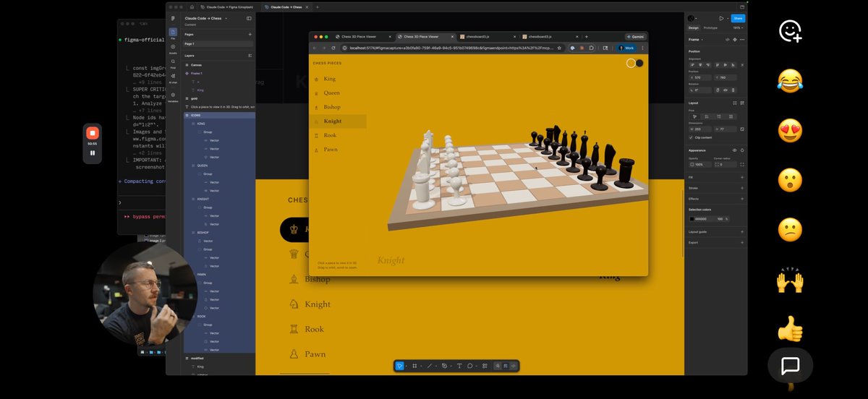868x399 pixels.
Task: Select the 'QUEEN' layer in ICONS
Action: pyautogui.click(x=218, y=166)
